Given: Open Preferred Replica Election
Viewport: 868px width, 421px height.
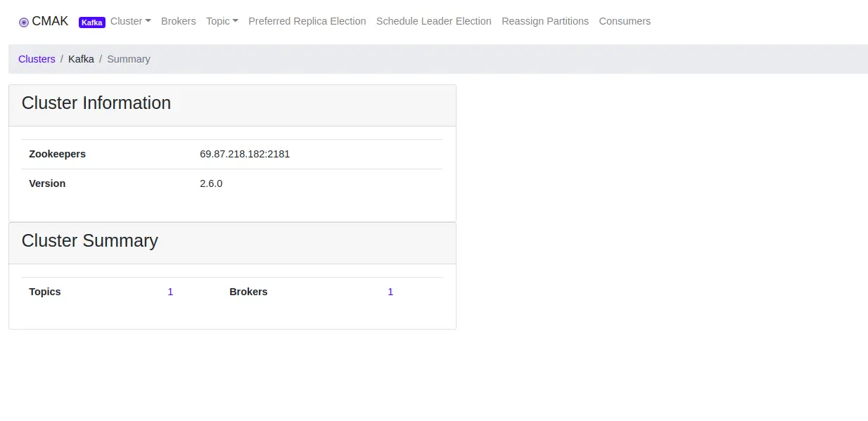Looking at the screenshot, I should click(307, 21).
